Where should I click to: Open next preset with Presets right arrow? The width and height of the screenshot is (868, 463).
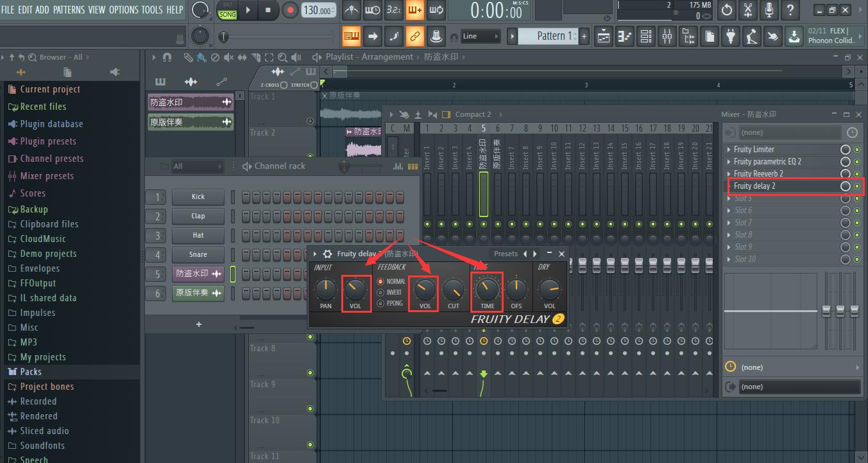coord(534,254)
